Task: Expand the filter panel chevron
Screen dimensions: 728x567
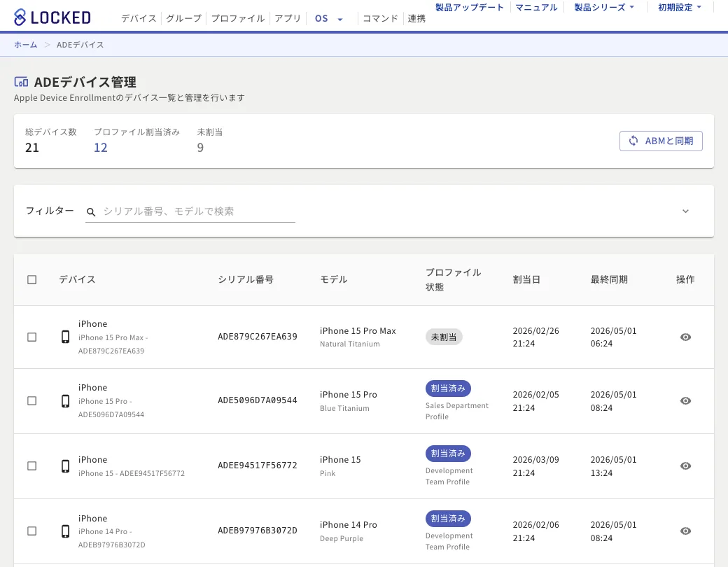Action: 685,211
